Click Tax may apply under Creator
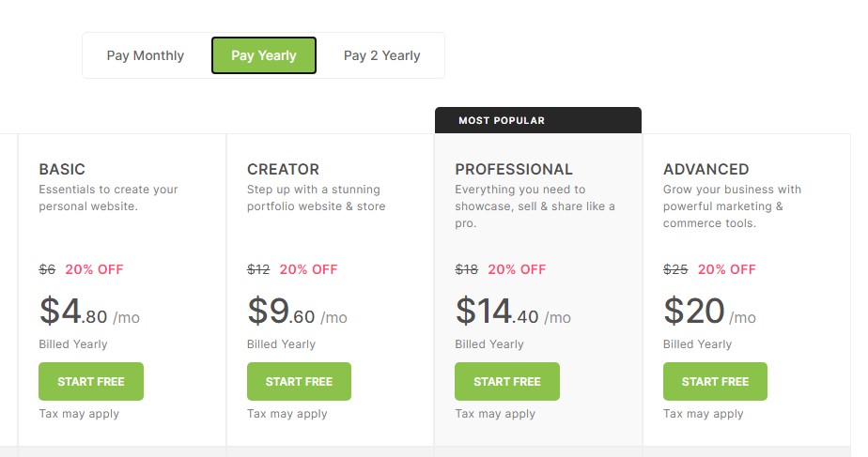This screenshot has width=868, height=457. pos(287,414)
